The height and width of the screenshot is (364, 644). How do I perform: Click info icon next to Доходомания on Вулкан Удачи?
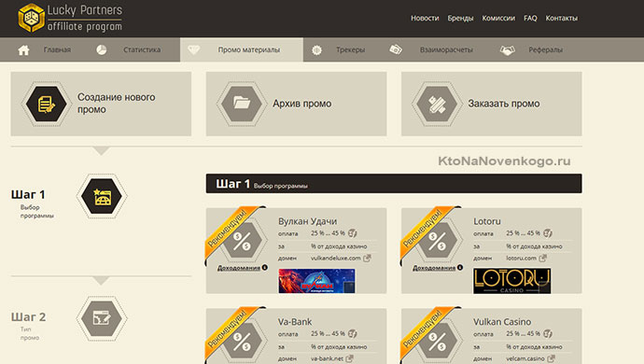pos(265,268)
